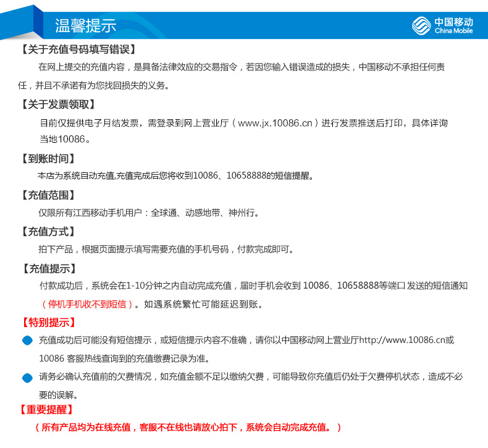Click line 10086 客服热线查询到的充值缴费记录为准

coord(124,358)
